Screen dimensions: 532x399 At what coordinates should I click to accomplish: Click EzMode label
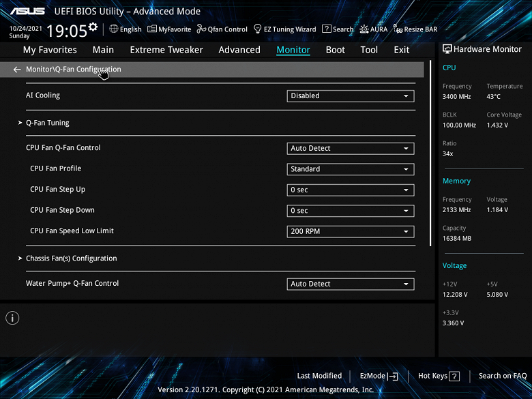[x=372, y=376]
